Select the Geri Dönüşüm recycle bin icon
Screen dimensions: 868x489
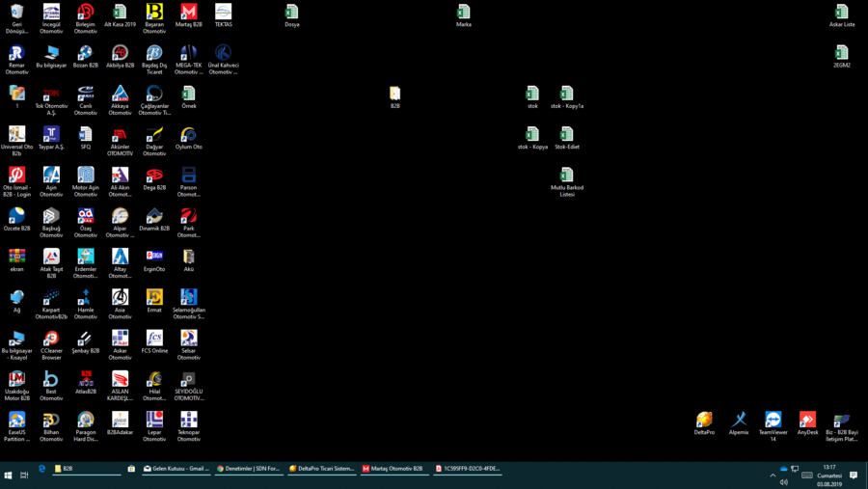16,13
